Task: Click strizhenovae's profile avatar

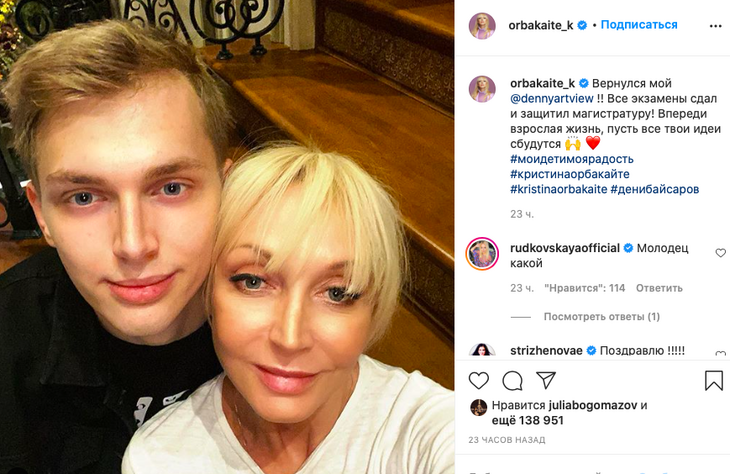Action: [482, 350]
